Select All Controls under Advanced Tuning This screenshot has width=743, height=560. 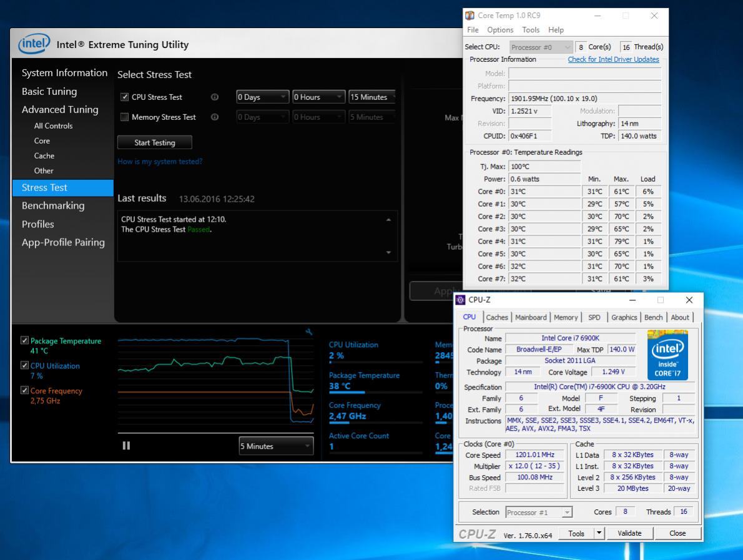coord(53,126)
